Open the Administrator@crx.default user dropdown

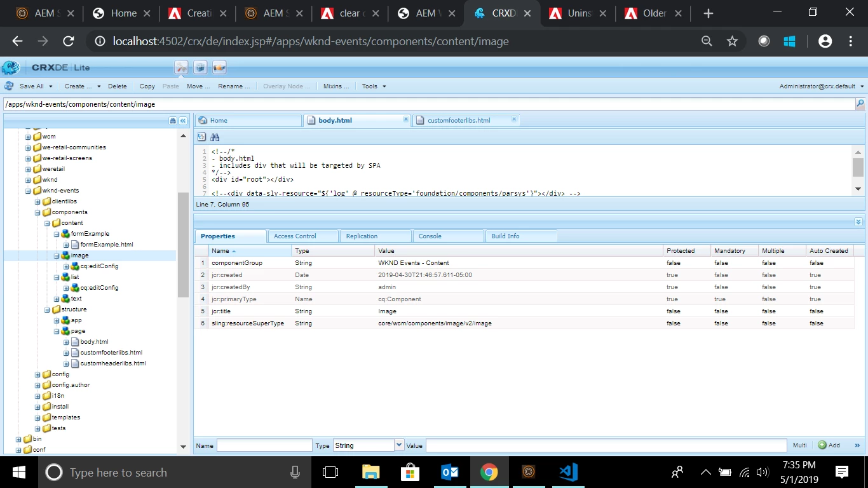point(822,86)
